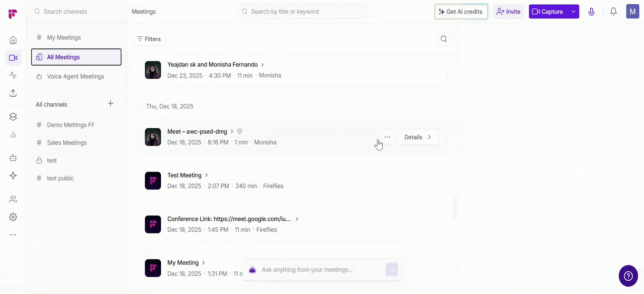
Task: Open the Analytics bar chart icon
Action: point(13,135)
